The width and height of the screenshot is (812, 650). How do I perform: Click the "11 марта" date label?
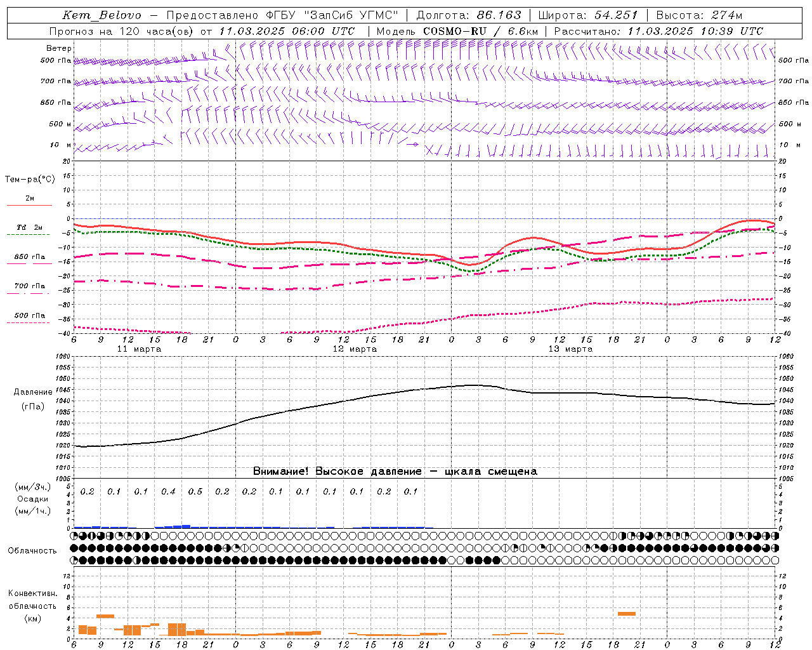(x=139, y=349)
